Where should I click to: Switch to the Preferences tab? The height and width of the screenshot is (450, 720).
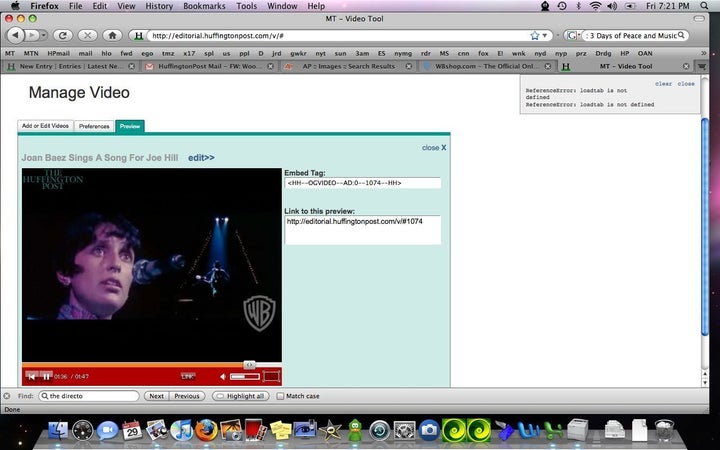(x=94, y=126)
